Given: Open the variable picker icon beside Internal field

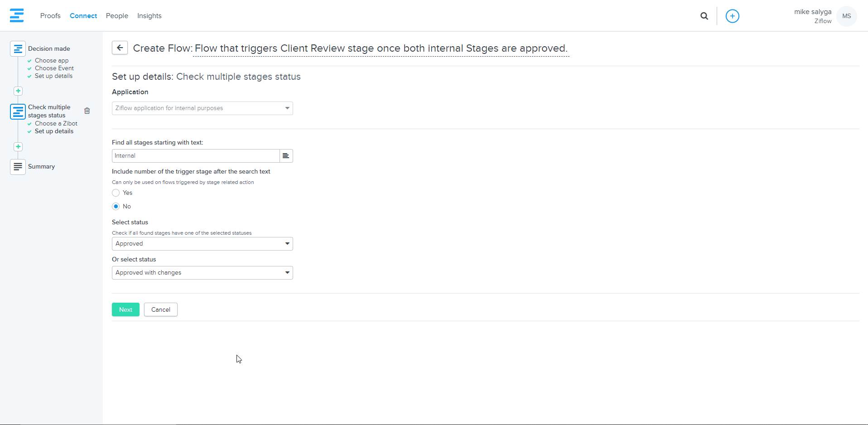Looking at the screenshot, I should tap(286, 156).
